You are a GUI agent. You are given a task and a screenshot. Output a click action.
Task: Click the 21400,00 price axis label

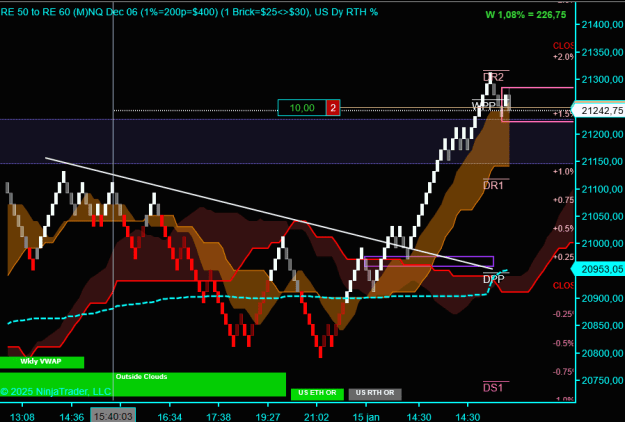coord(602,25)
